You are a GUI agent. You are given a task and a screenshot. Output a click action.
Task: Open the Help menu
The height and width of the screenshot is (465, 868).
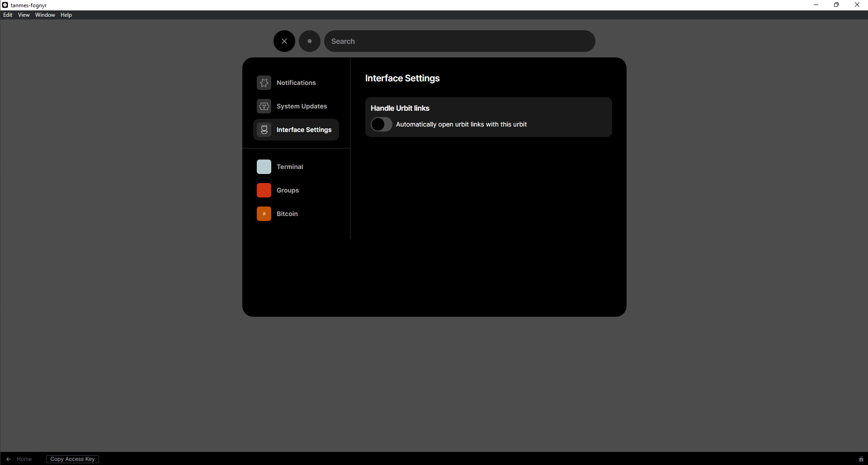point(66,15)
